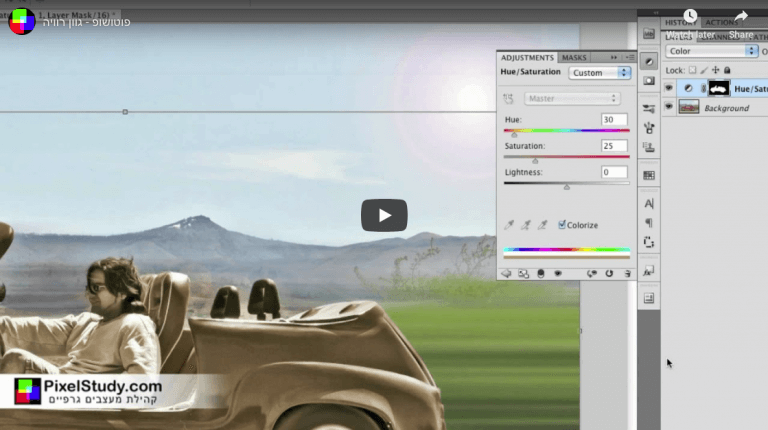Select the Layer Mask/16 document tab
The image size is (768, 430).
point(59,15)
